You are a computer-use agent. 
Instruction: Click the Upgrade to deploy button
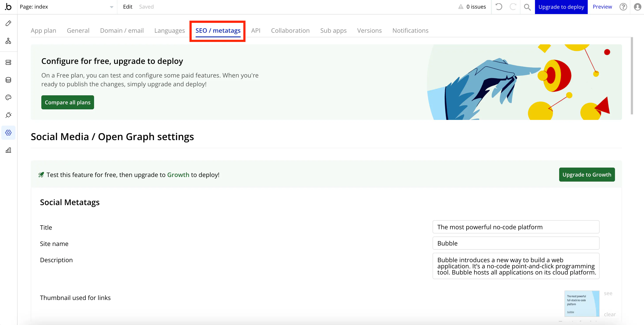pyautogui.click(x=561, y=7)
